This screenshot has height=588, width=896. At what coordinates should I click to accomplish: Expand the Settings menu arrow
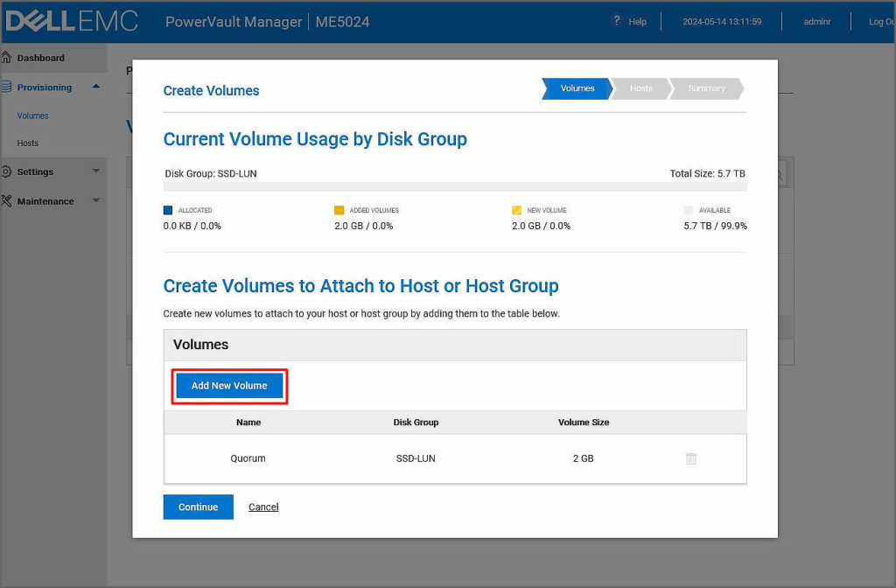(95, 171)
